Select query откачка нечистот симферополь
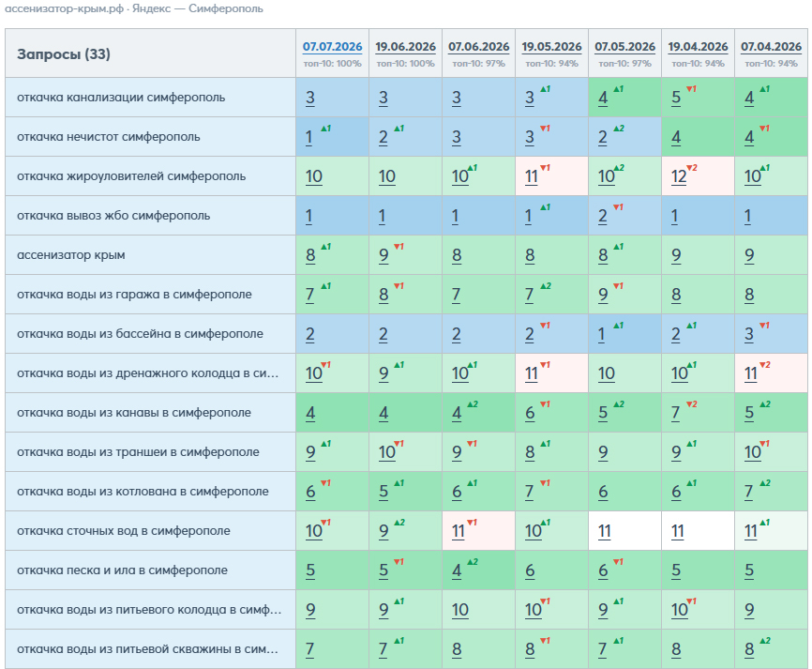Screen dimensions: 812x669 (108, 137)
